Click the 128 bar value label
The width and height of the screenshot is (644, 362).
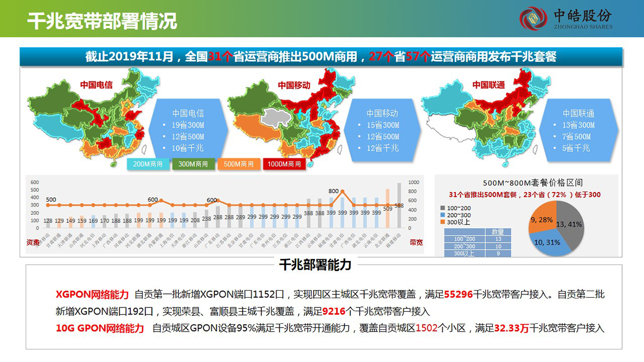(x=47, y=221)
